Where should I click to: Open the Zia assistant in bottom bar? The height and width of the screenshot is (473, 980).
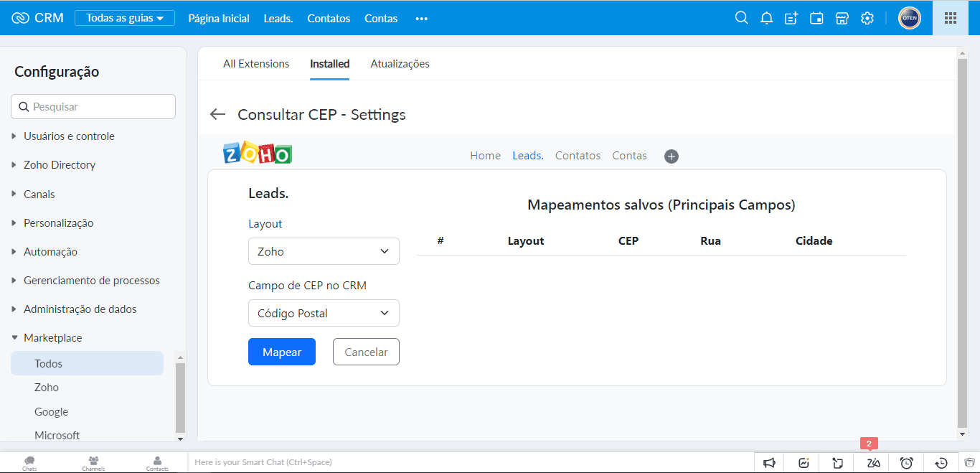point(873,463)
